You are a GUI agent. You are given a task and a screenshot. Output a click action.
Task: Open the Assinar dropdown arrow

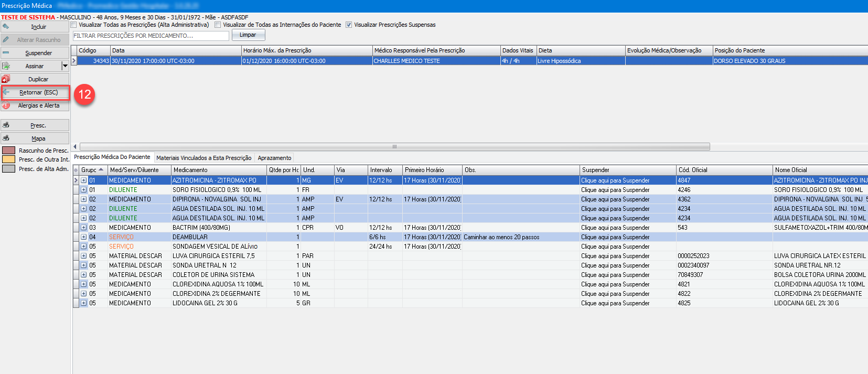pos(65,66)
